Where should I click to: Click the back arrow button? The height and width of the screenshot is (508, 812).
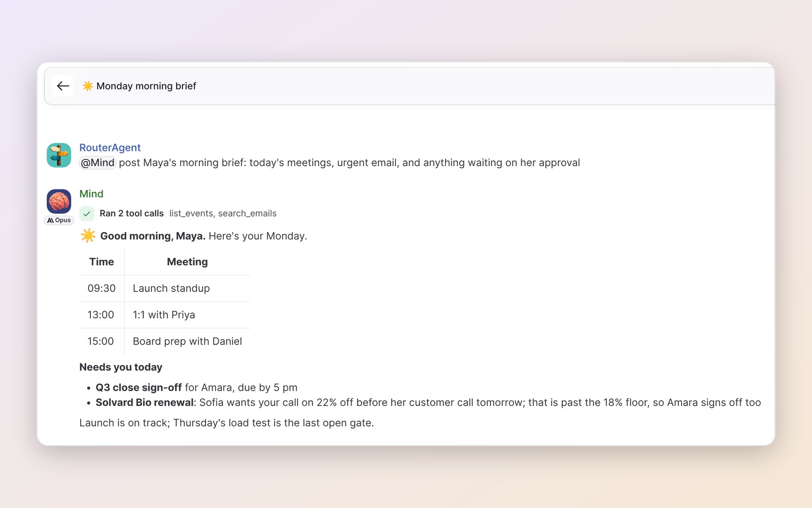coord(63,86)
